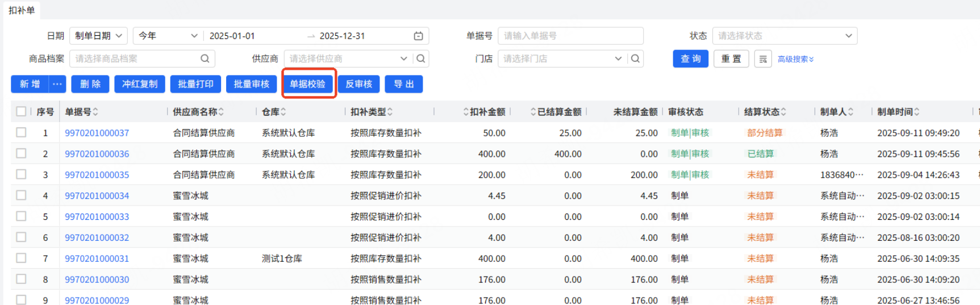Sort by 单据号 column
Viewport: 980px width, 305px height.
(x=95, y=112)
